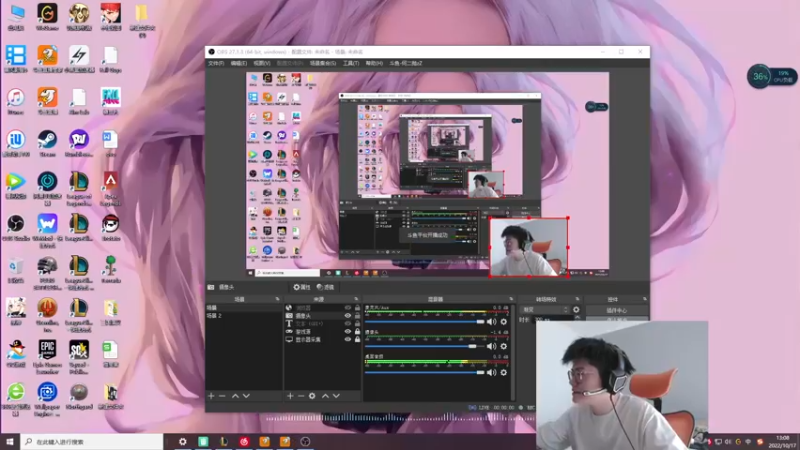The image size is (800, 450).
Task: Click the Properties button above the sources list
Action: (x=302, y=287)
